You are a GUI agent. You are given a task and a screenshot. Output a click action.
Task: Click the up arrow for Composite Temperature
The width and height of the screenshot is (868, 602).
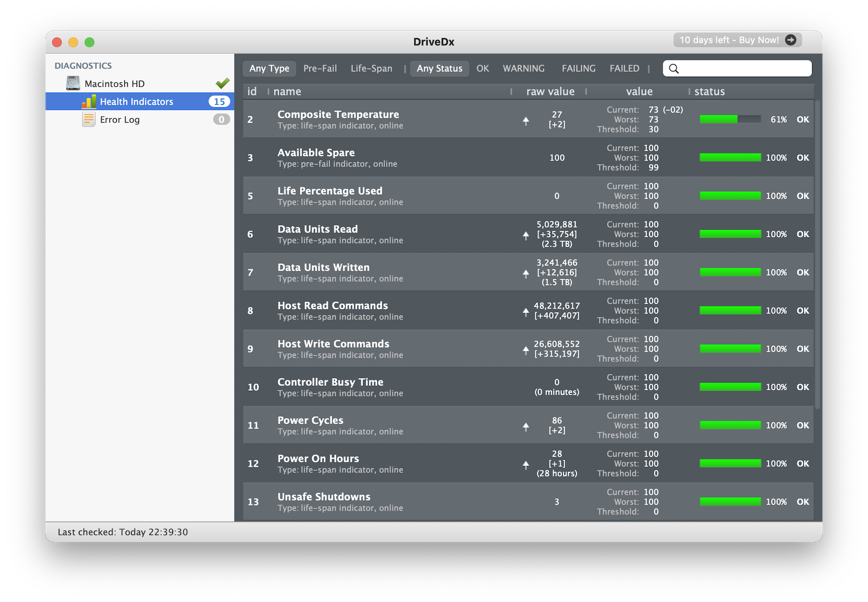[x=526, y=121]
